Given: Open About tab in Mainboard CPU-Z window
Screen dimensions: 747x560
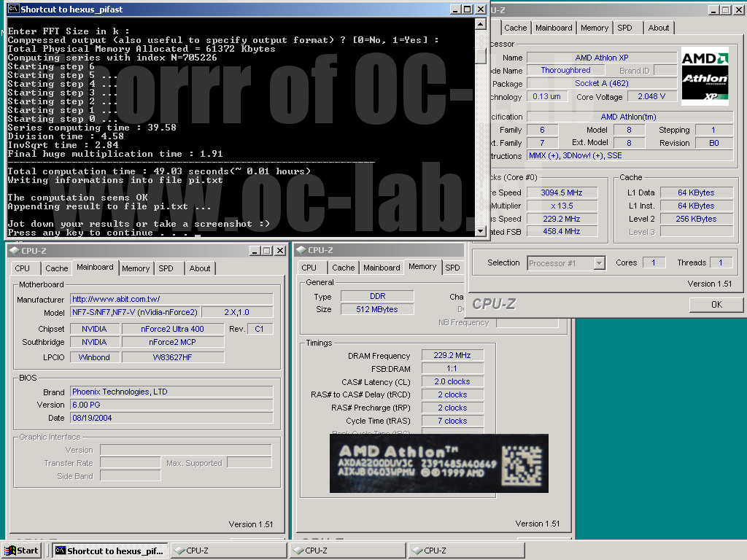Looking at the screenshot, I should click(x=200, y=268).
